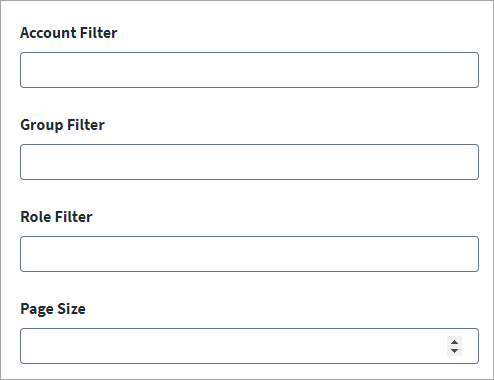Activate the Page Size spinner box
Image resolution: width=494 pixels, height=380 pixels.
click(249, 346)
